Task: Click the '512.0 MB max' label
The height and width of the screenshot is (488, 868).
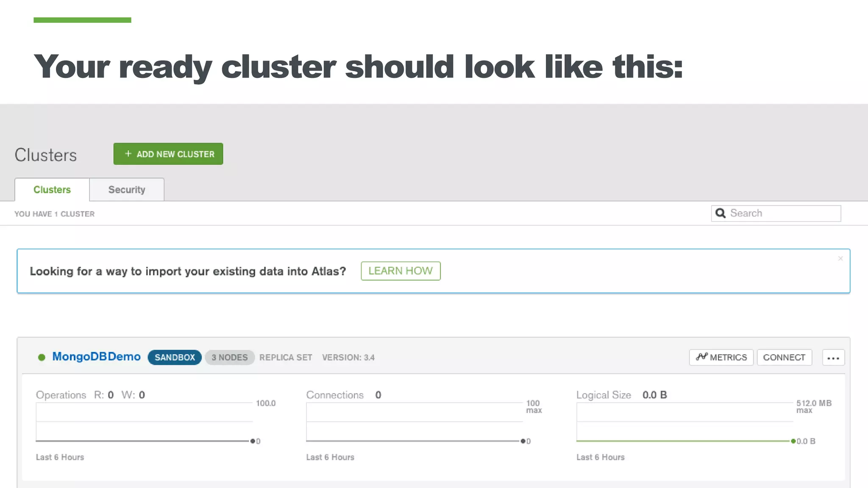Action: (x=814, y=406)
